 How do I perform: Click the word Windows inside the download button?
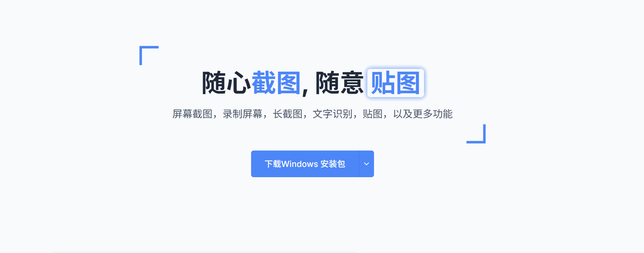tap(300, 164)
